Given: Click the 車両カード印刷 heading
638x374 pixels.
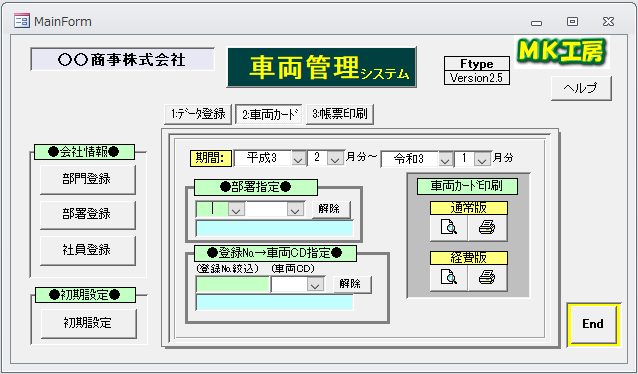Looking at the screenshot, I should [467, 186].
